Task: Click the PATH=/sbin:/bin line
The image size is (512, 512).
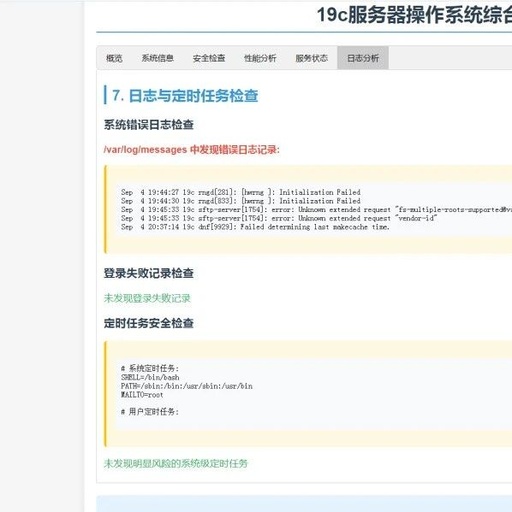Action: click(x=187, y=386)
